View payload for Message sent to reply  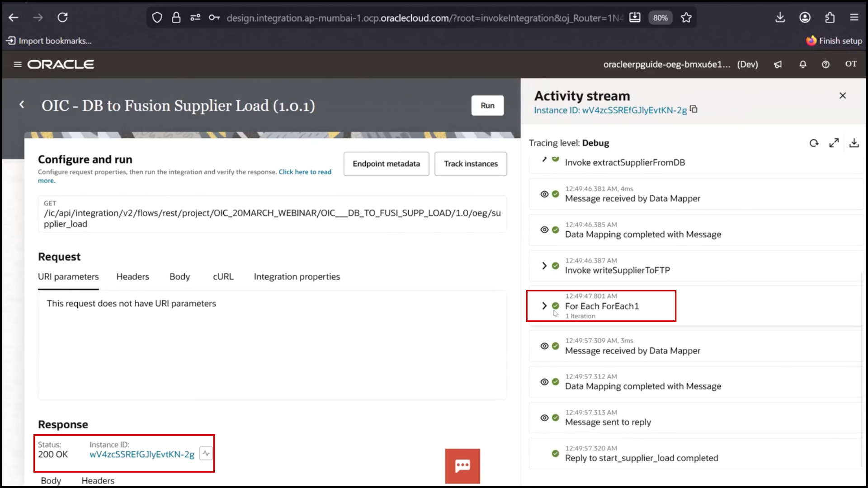544,418
